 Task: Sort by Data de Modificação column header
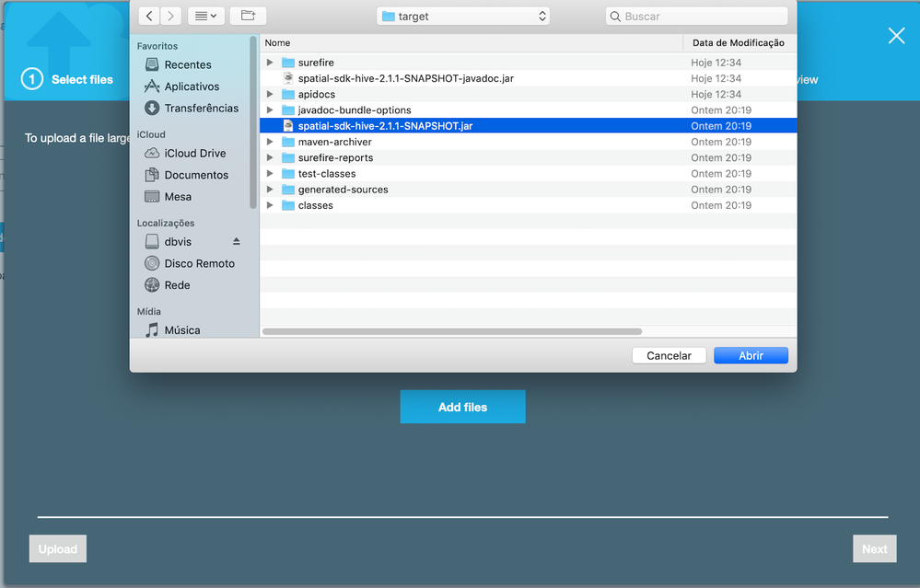pos(739,43)
